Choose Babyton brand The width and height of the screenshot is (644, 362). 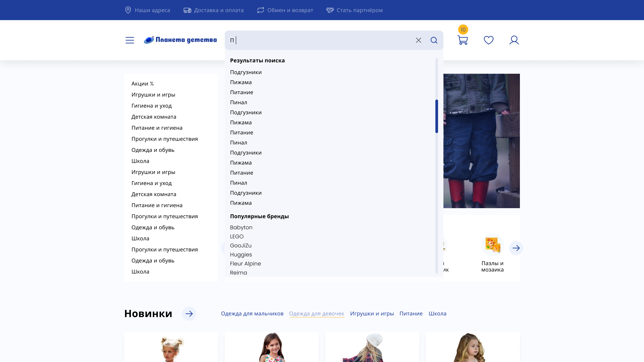pyautogui.click(x=241, y=227)
